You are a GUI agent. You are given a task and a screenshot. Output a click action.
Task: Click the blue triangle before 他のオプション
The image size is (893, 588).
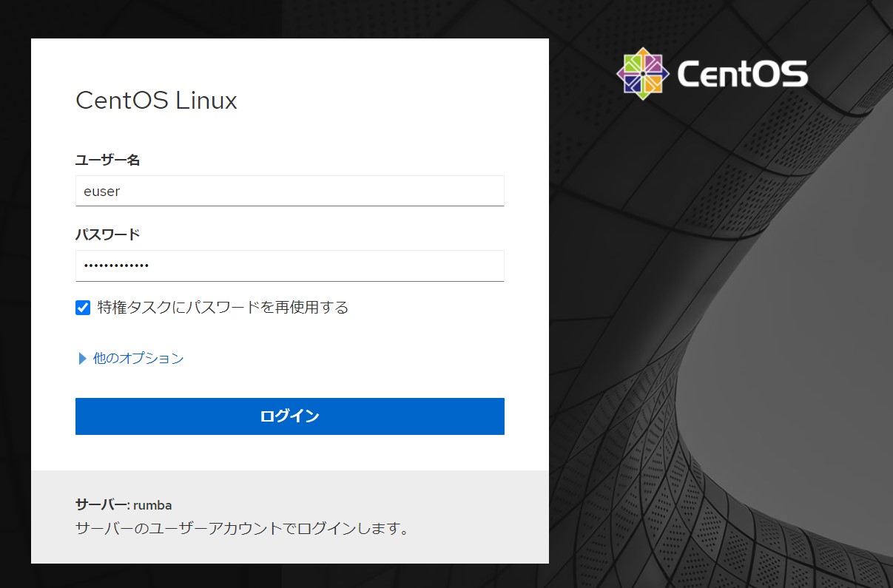[x=83, y=359]
